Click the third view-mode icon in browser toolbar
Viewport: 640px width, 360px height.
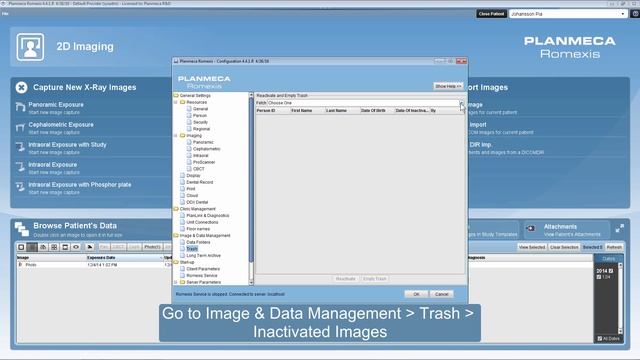click(x=43, y=247)
